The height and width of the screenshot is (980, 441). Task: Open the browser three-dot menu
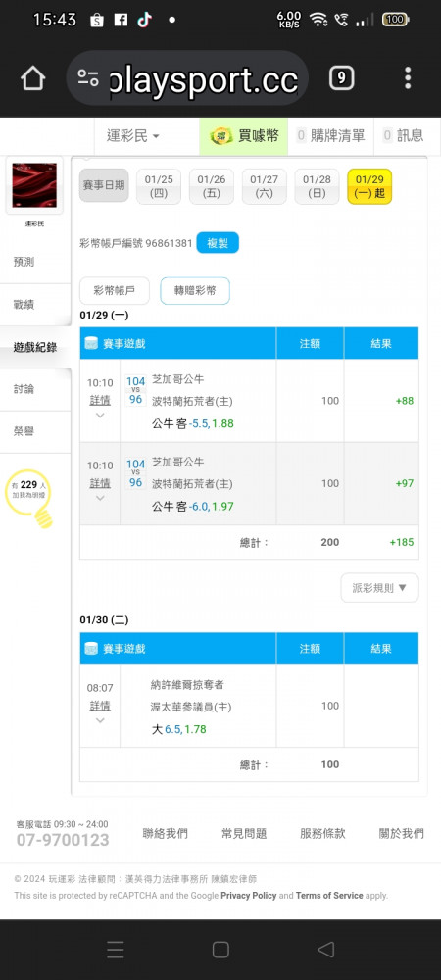click(x=408, y=78)
